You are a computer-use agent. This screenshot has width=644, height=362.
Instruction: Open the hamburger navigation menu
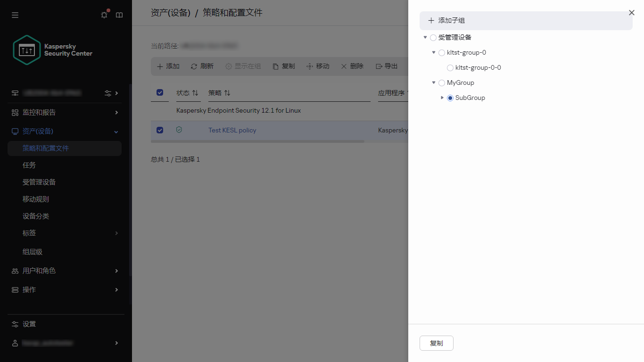coord(15,15)
